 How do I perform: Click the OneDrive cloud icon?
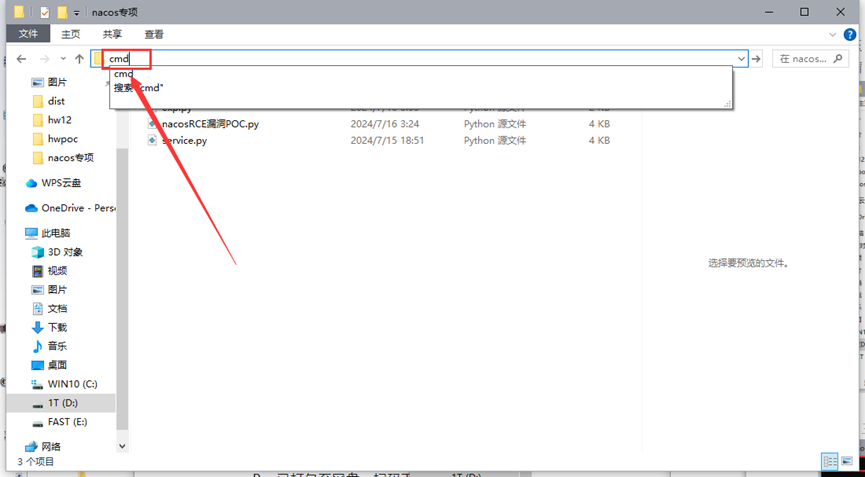[x=31, y=208]
